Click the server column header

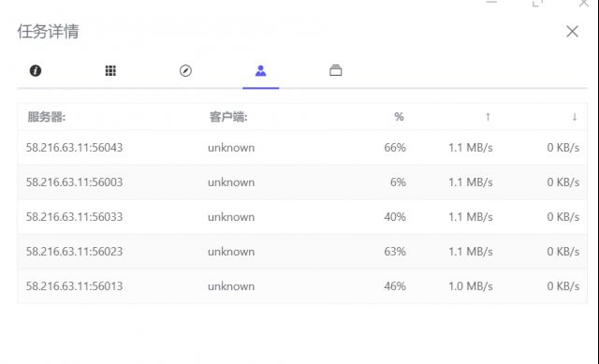click(x=47, y=117)
